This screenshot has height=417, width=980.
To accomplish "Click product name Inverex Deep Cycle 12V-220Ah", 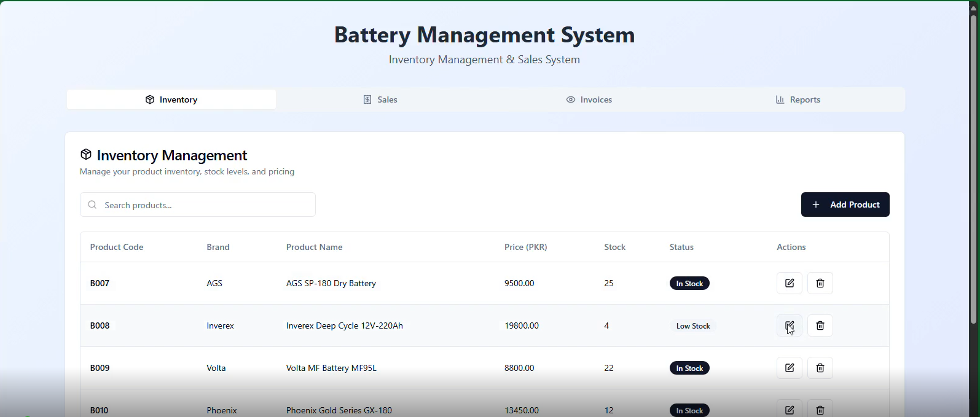I will coord(345,325).
